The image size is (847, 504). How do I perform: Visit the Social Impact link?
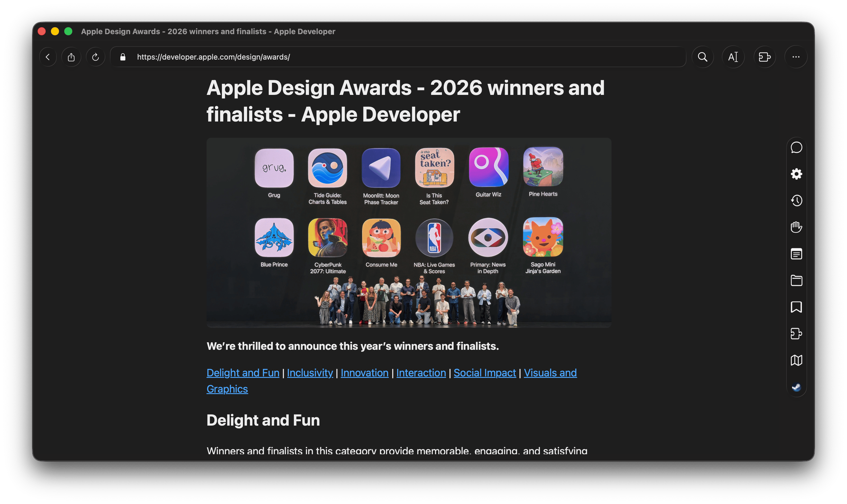pyautogui.click(x=485, y=373)
